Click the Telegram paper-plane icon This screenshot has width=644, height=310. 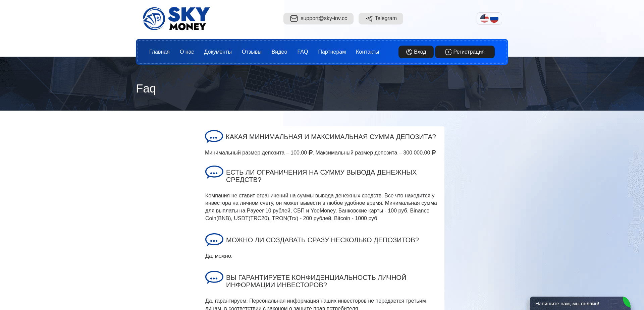[x=369, y=18]
